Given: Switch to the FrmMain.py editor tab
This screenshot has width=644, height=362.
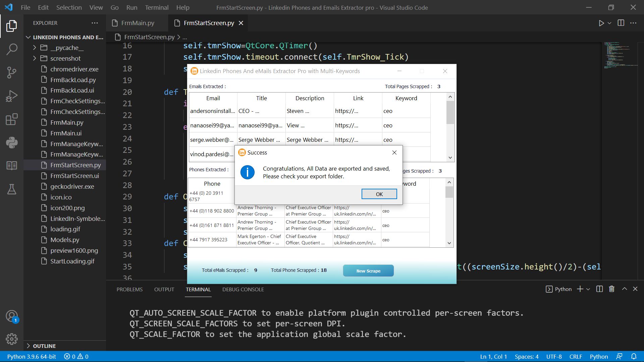Looking at the screenshot, I should [x=138, y=23].
